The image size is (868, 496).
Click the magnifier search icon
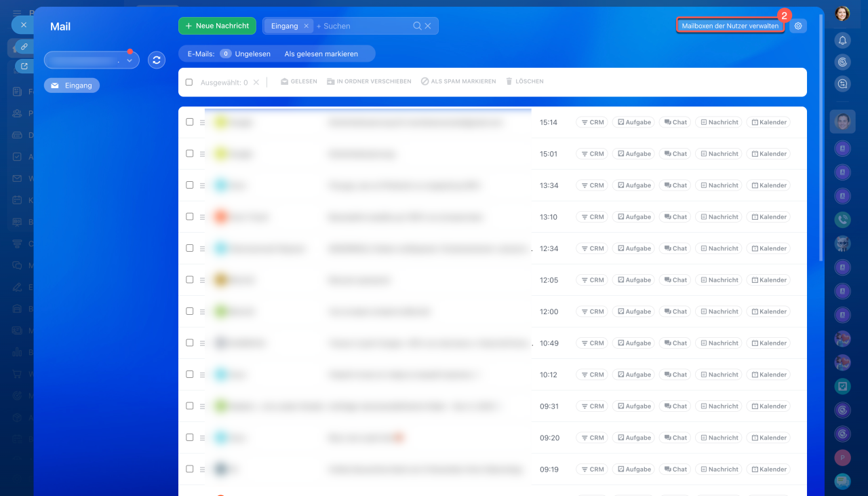click(x=418, y=26)
